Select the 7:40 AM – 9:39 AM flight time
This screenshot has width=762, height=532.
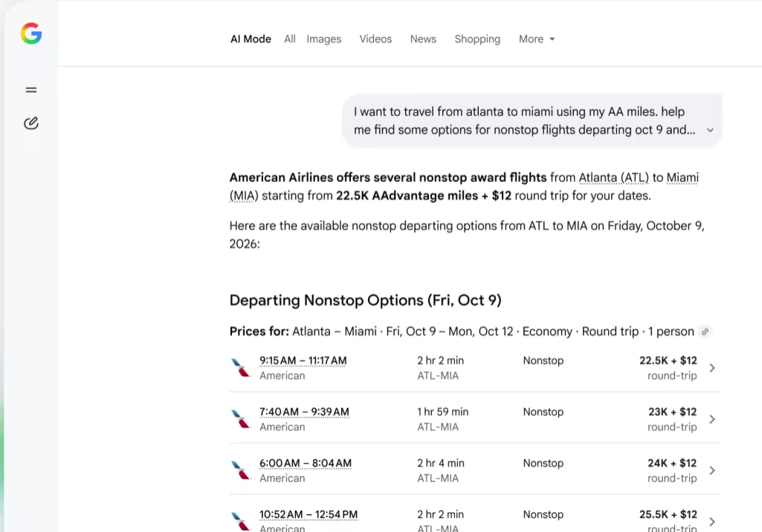point(304,412)
